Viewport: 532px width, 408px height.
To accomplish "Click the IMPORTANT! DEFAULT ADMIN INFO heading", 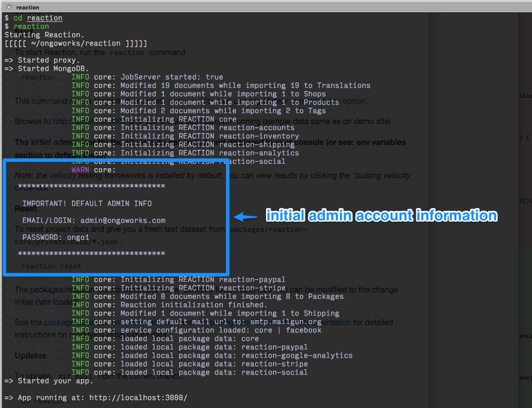I will point(86,203).
